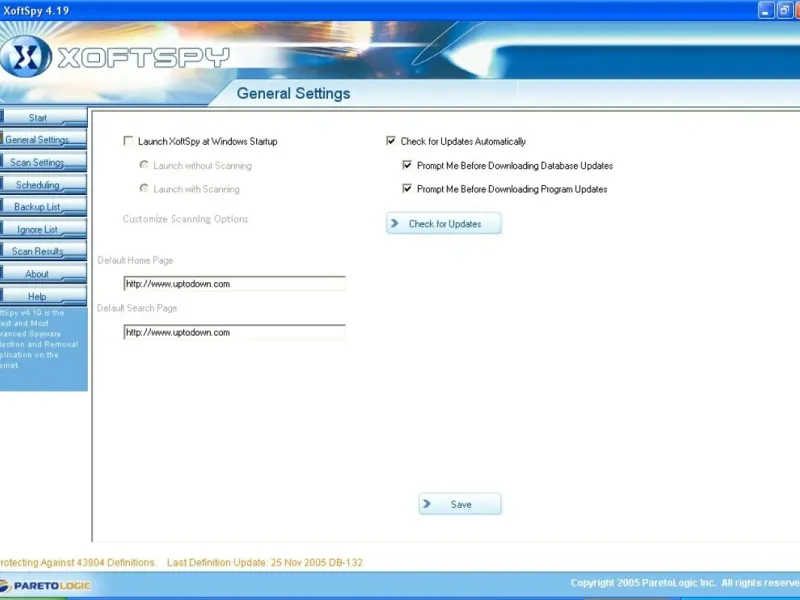This screenshot has height=600, width=800.
Task: Click the XoftSpy 4.19 title bar text
Action: 36,11
